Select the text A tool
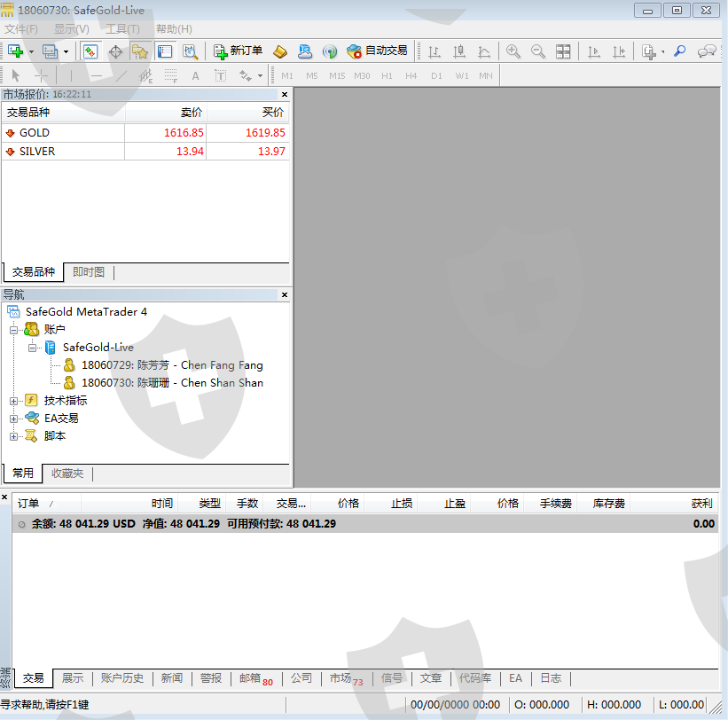The height and width of the screenshot is (720, 728). [x=195, y=75]
